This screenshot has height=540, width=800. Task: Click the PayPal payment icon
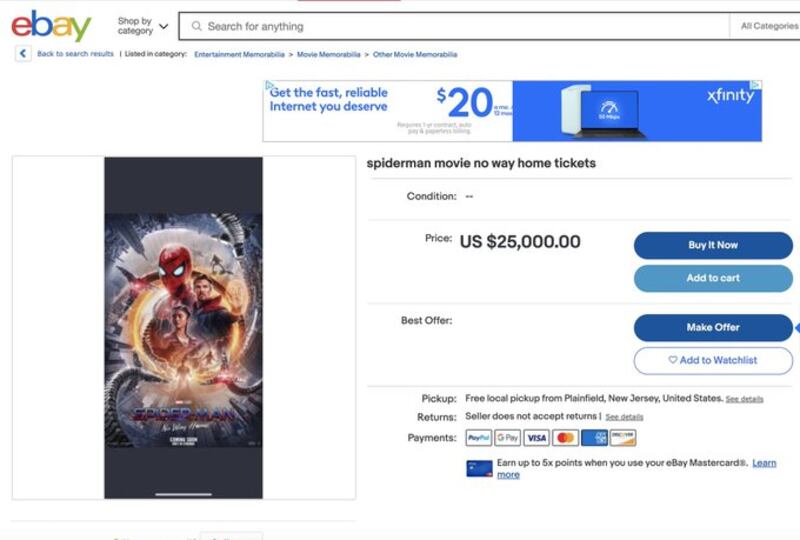[479, 438]
